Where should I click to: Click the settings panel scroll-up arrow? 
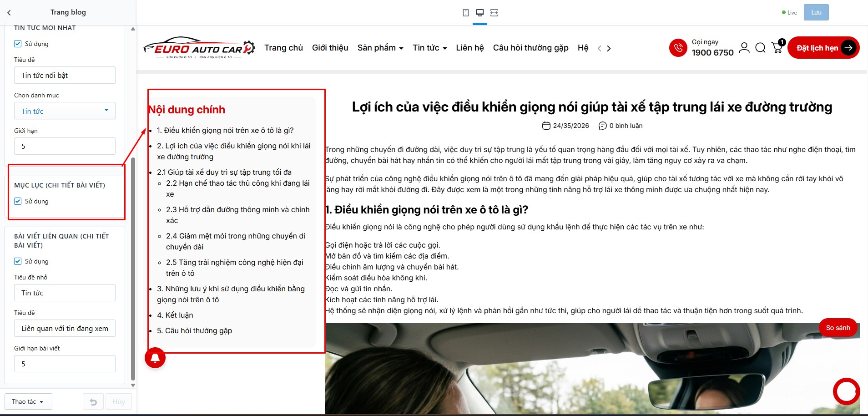pyautogui.click(x=133, y=29)
